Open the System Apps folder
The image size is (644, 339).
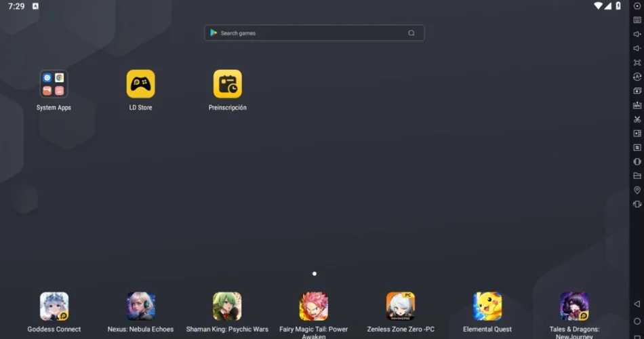coord(54,84)
